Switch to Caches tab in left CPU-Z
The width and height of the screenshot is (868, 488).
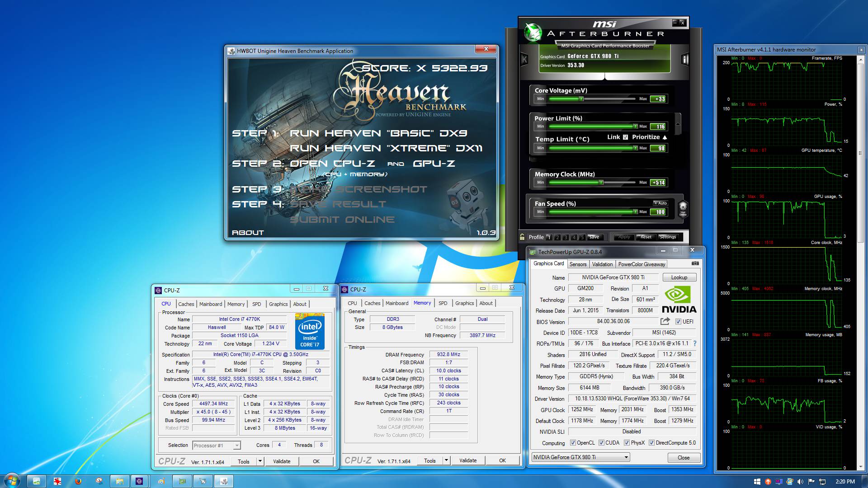pyautogui.click(x=186, y=304)
